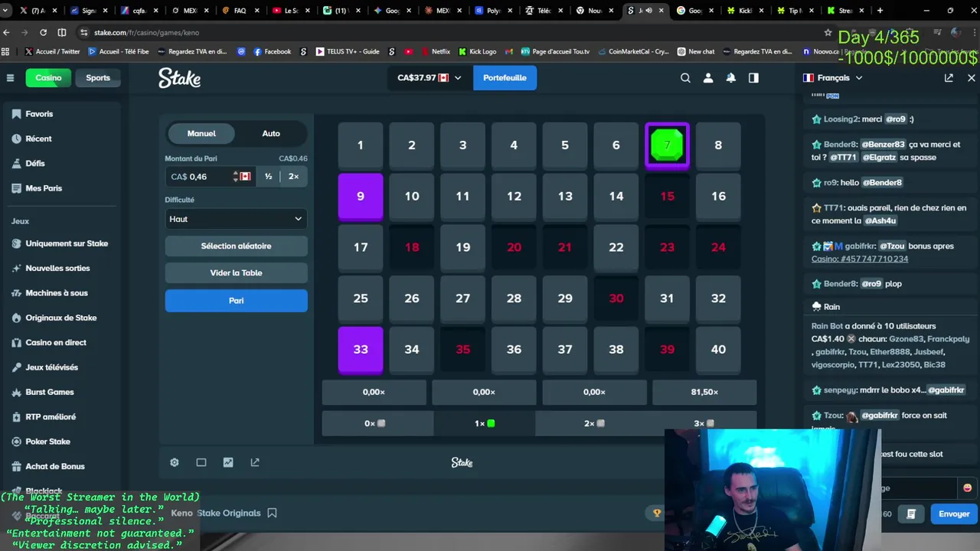Toggle the green gem tile 7

(667, 145)
